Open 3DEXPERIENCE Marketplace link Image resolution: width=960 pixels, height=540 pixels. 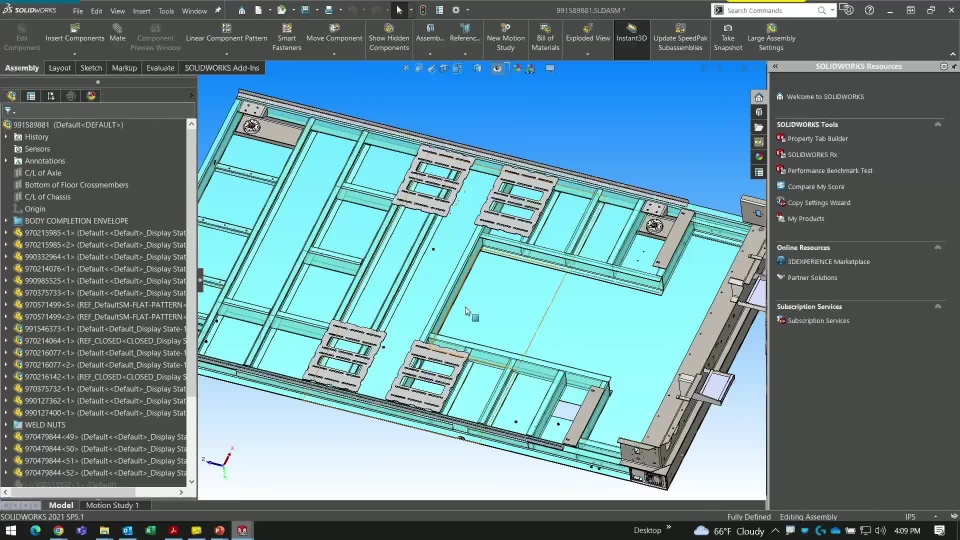(828, 261)
